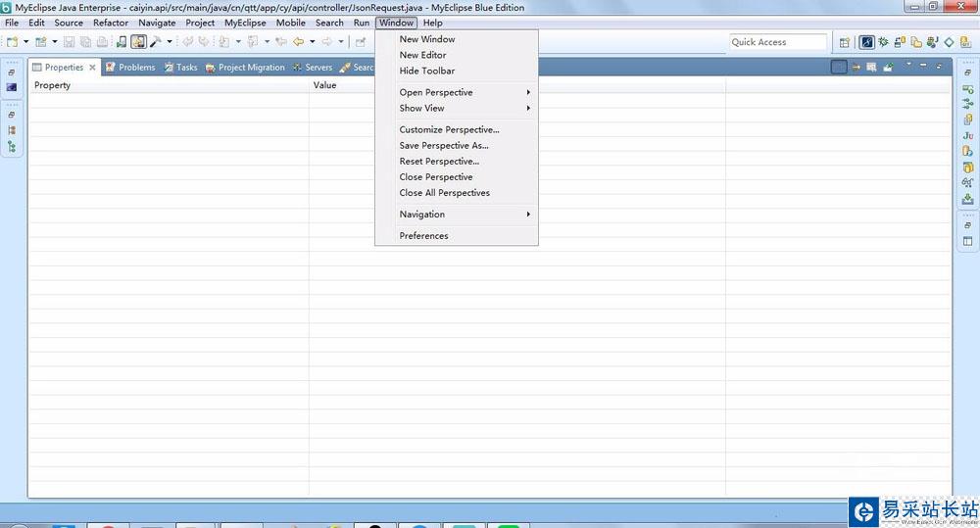This screenshot has width=980, height=528.
Task: Click the highlighted server toolbar button
Action: pyautogui.click(x=138, y=42)
